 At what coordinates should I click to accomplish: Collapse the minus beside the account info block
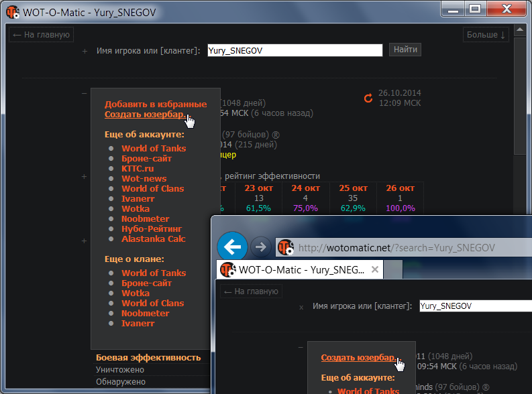point(84,94)
